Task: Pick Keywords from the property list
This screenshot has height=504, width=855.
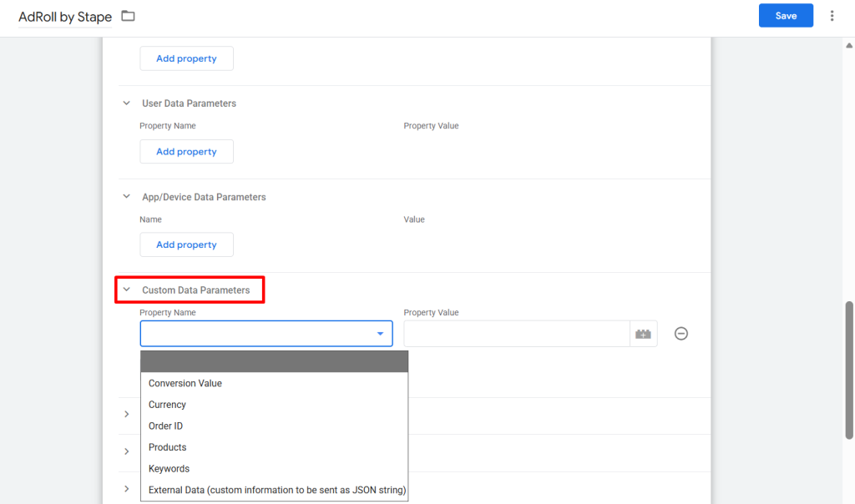Action: click(169, 469)
